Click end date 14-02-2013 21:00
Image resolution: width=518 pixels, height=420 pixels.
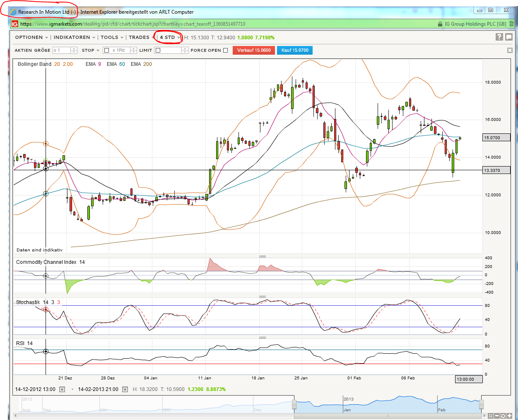98,389
